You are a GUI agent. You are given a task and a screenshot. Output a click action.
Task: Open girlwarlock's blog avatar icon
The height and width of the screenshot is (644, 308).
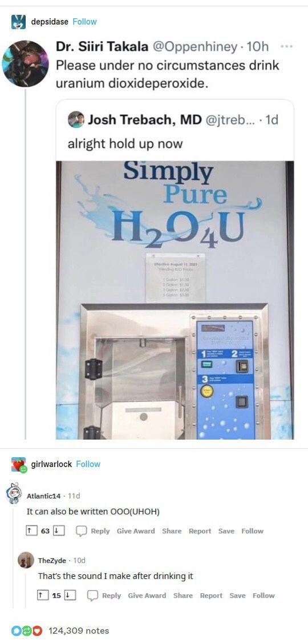coord(18,464)
